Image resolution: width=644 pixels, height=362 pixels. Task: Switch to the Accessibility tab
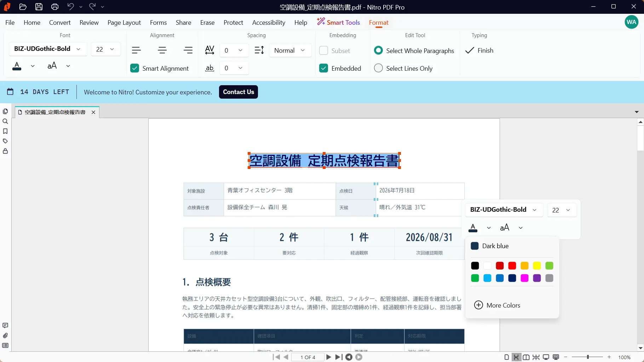269,22
